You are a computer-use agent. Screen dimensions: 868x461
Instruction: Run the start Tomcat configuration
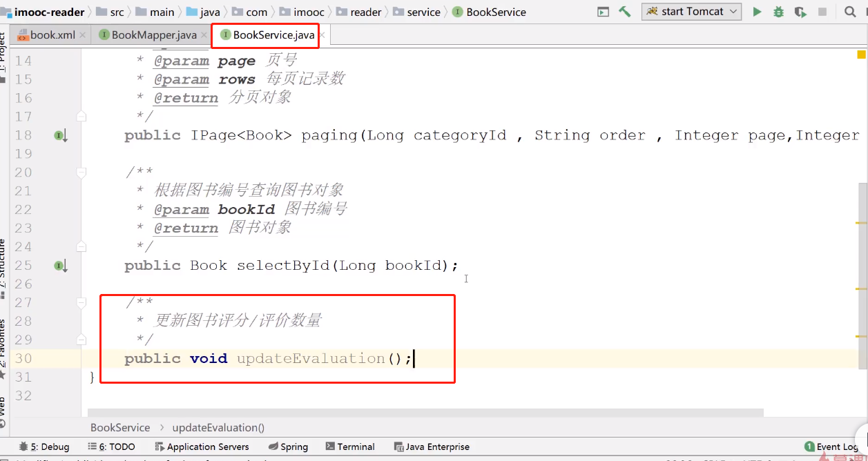point(758,12)
